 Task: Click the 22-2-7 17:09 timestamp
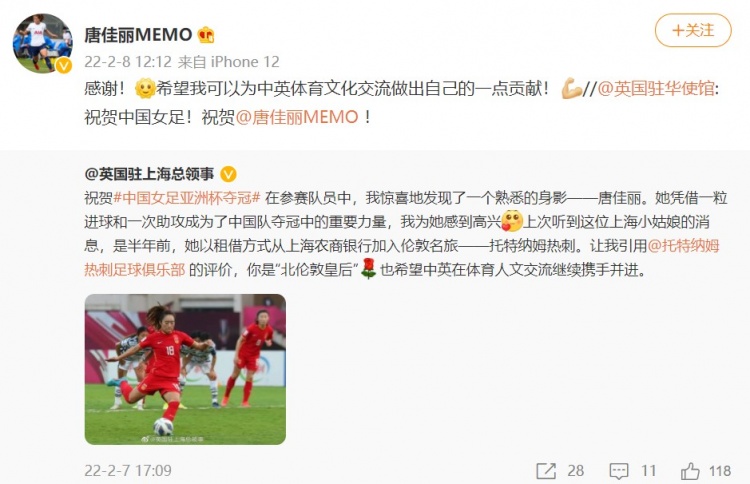tap(128, 471)
